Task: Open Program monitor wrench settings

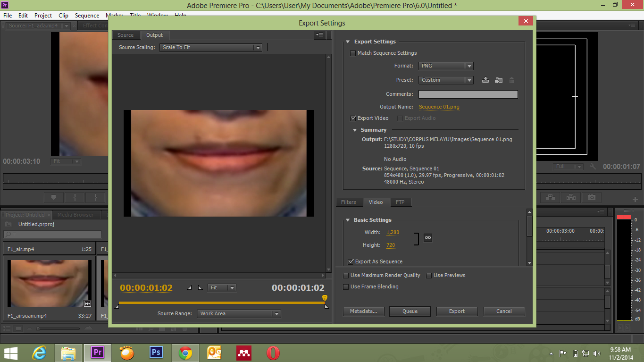Action: pyautogui.click(x=593, y=167)
